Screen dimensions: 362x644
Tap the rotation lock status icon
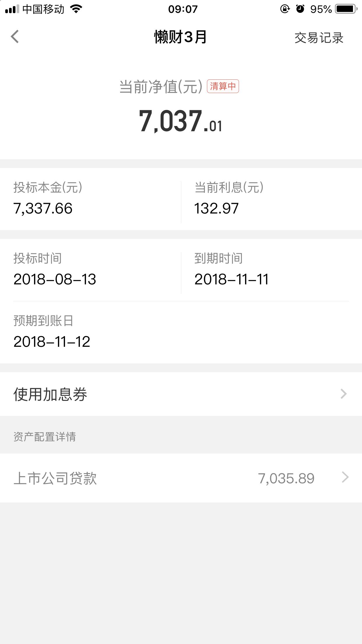click(285, 9)
